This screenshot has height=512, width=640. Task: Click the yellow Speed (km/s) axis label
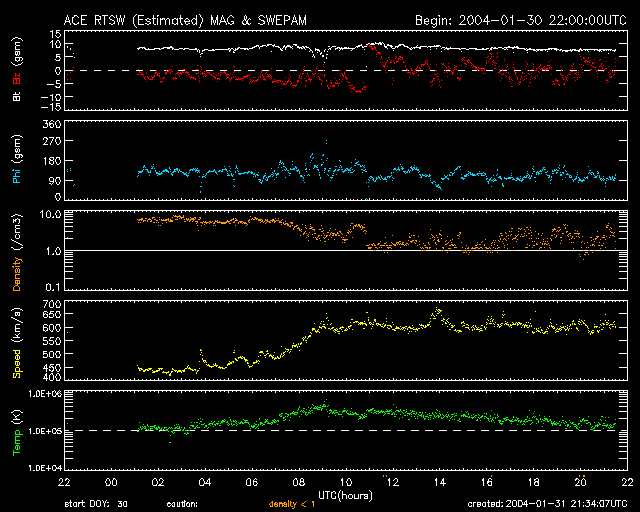pos(17,341)
